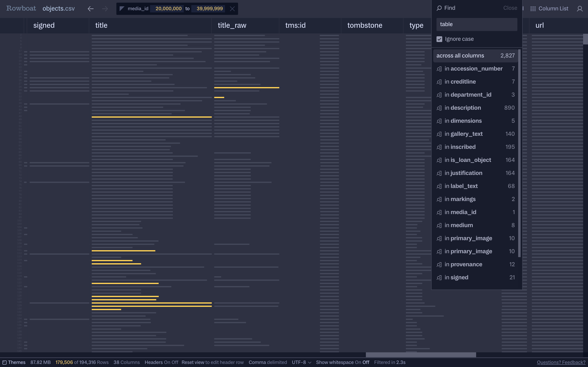
Task: Click search icon next to description
Action: [x=439, y=108]
